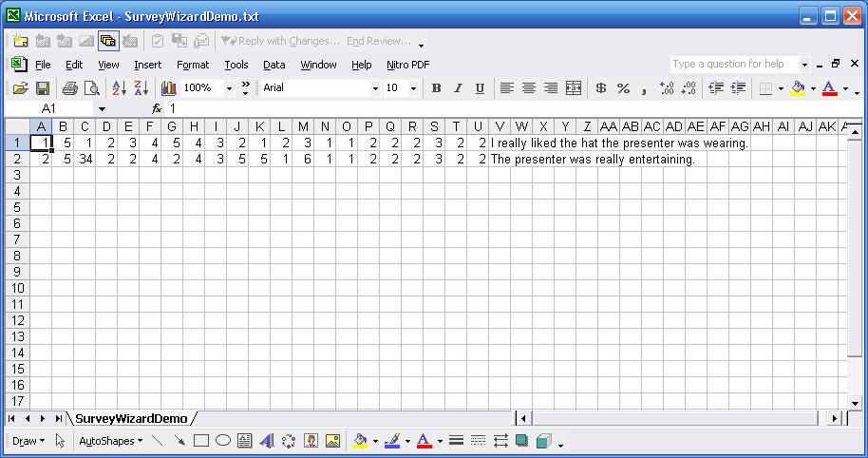Launch the Chart Wizard icon
Viewport: 868px width, 458px height.
(169, 88)
